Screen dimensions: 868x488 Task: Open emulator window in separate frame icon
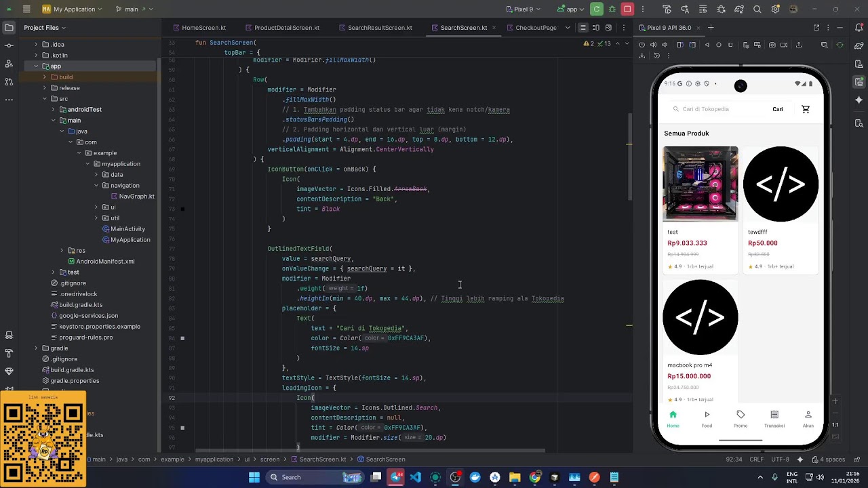(816, 28)
